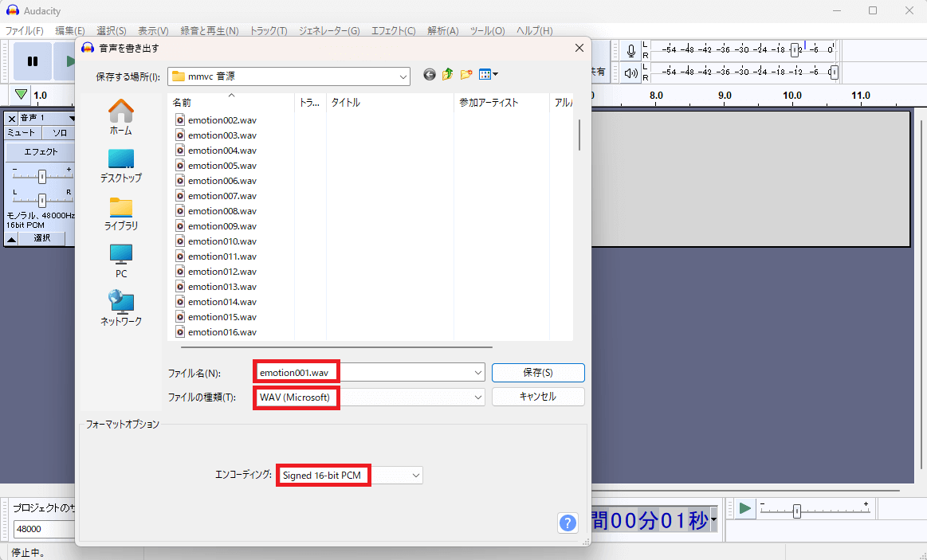Click the microphone recording meter icon

tap(631, 51)
